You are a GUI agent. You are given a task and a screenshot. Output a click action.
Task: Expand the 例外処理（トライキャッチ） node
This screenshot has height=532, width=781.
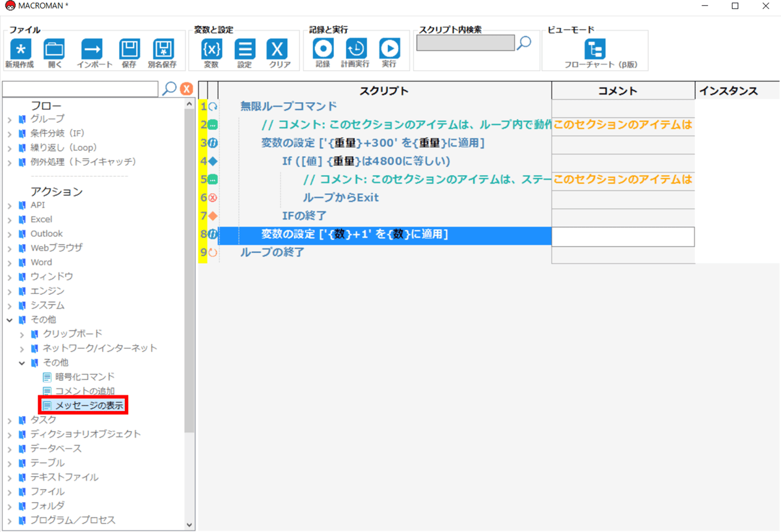point(10,162)
